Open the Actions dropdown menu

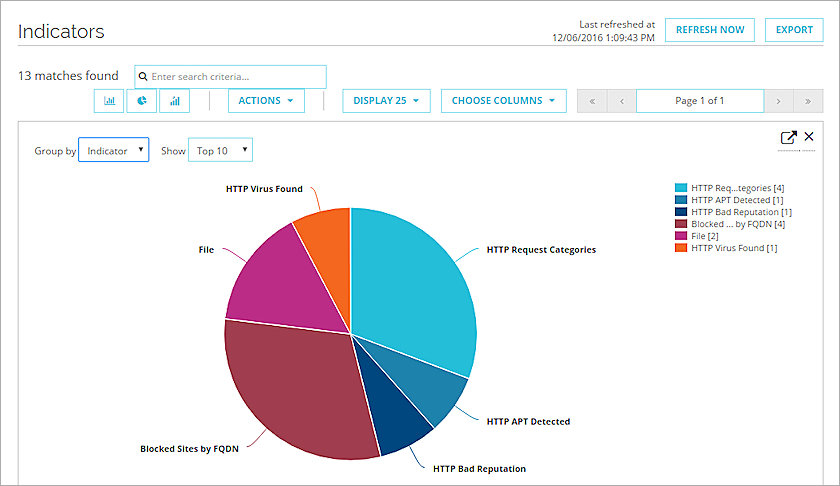point(266,101)
